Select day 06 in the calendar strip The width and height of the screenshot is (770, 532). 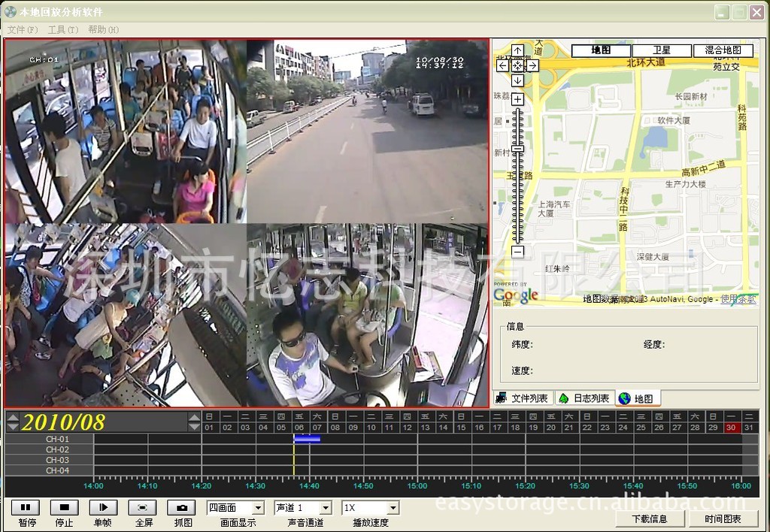point(299,428)
